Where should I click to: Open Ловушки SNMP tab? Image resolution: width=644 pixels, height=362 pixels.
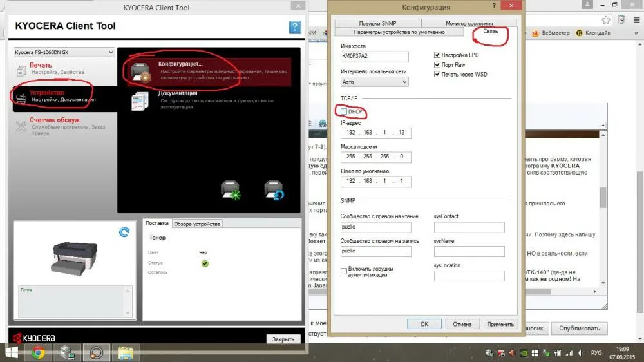point(377,23)
